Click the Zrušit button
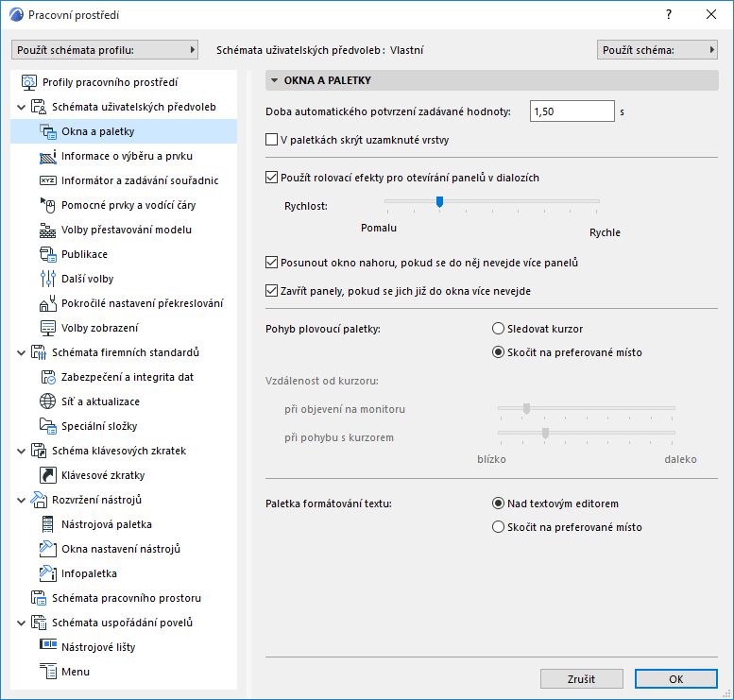Viewport: 734px width, 700px height. [x=581, y=679]
